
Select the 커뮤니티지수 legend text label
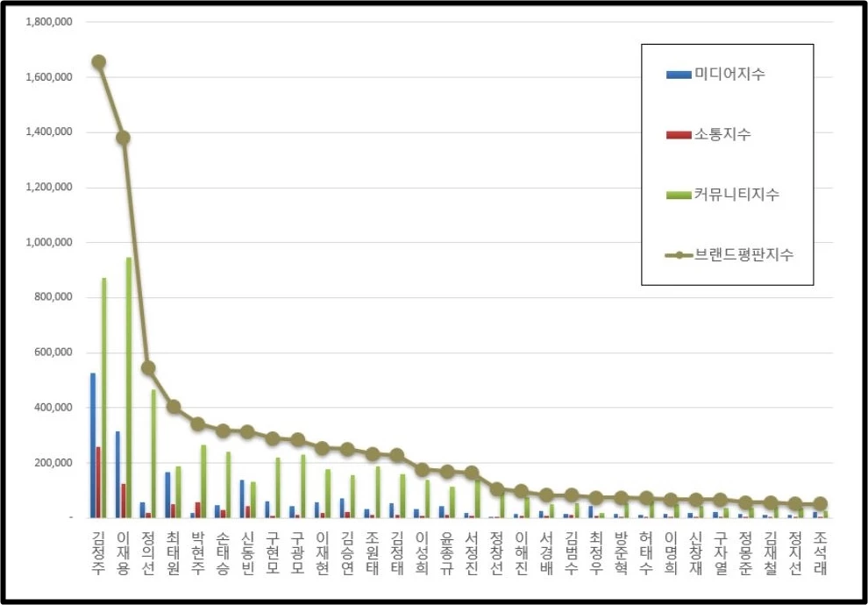(x=736, y=195)
